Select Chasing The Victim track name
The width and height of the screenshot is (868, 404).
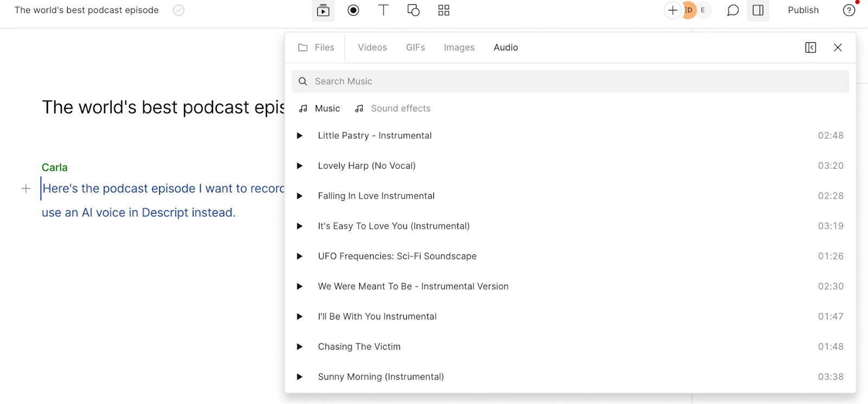(x=359, y=347)
